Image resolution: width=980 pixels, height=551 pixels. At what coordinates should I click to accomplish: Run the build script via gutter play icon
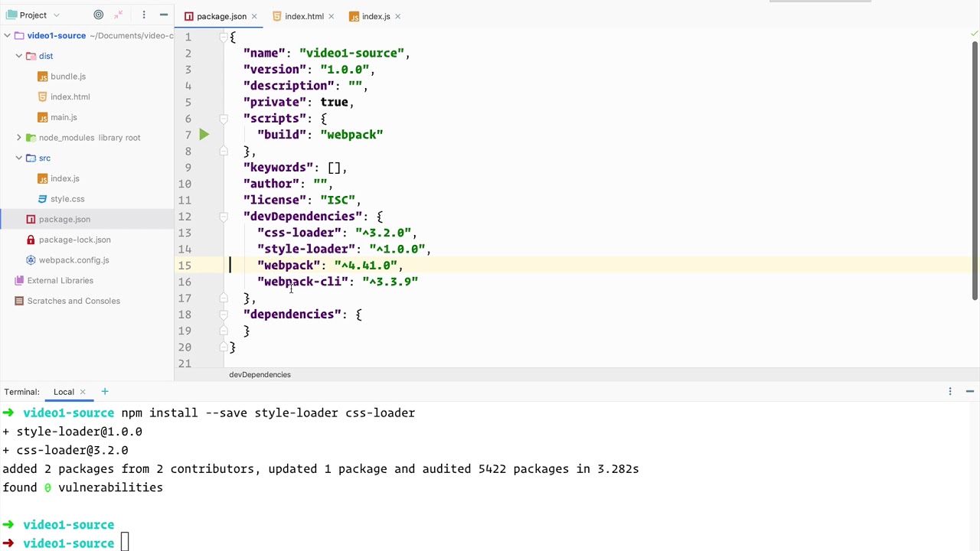tap(204, 135)
